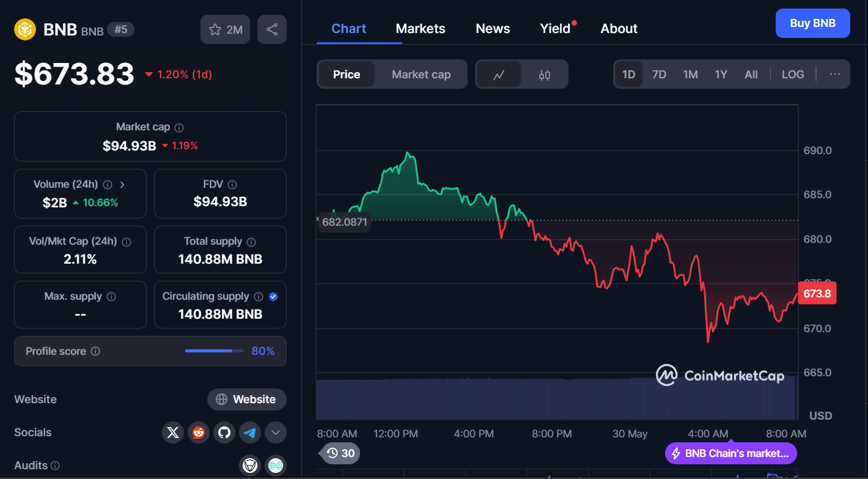Expand Volume (24h) details arrow
Screen dimensions: 868x479
click(x=122, y=184)
